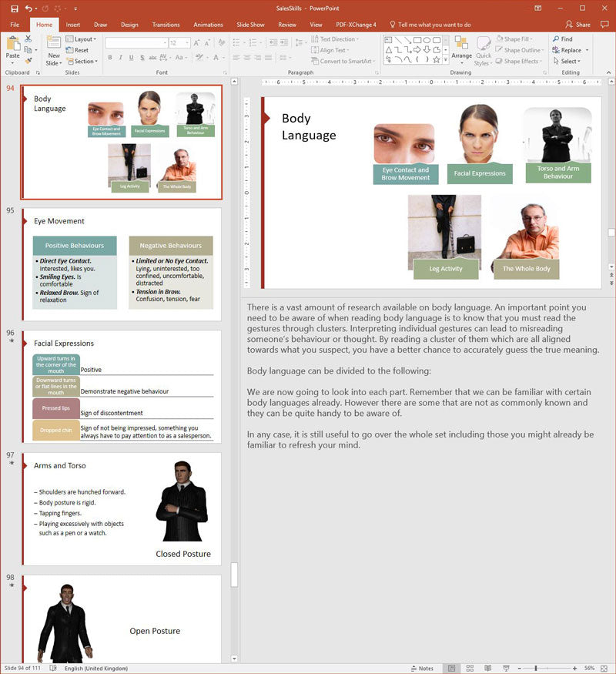Decrease font size with small A
Image resolution: width=616 pixels, height=674 pixels.
pos(207,43)
